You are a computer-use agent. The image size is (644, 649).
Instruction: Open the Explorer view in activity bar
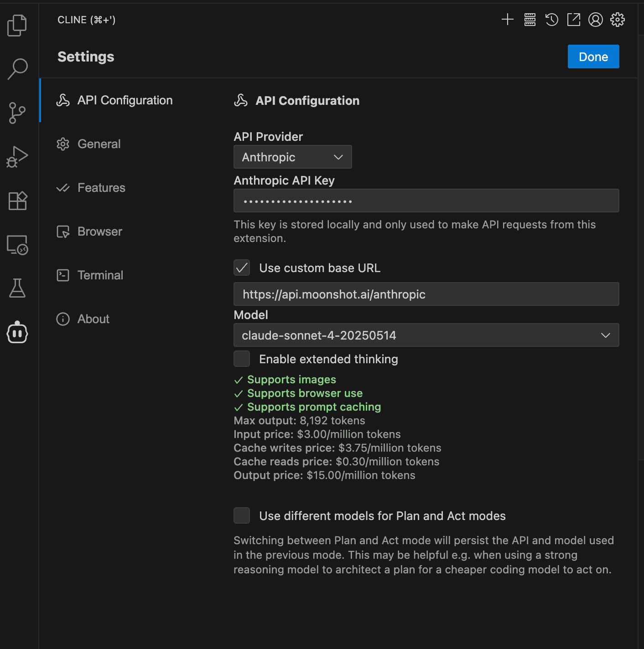tap(17, 26)
